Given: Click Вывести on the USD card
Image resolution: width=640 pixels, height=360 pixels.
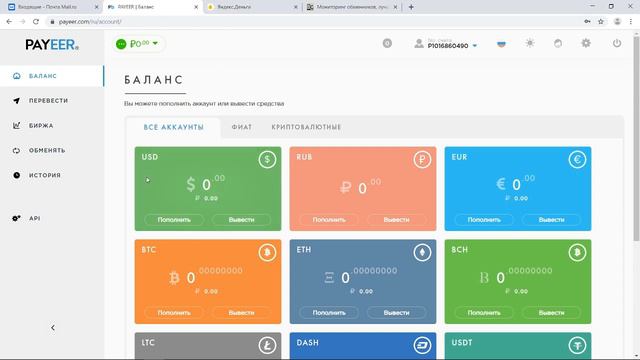Looking at the screenshot, I should pos(241,220).
